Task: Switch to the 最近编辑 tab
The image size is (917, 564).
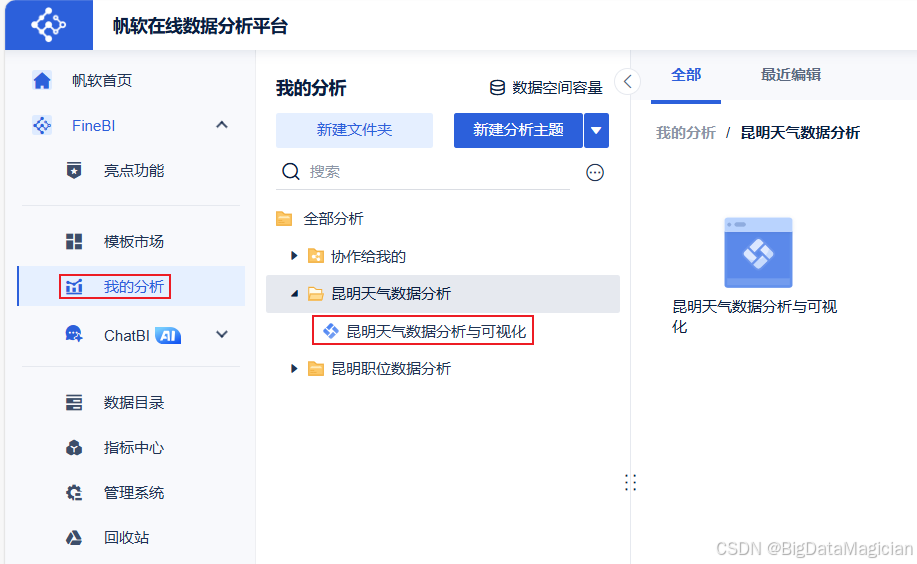Action: 790,75
